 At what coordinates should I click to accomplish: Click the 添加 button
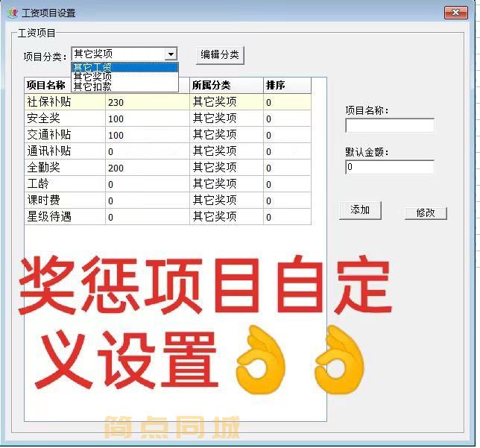pyautogui.click(x=360, y=210)
